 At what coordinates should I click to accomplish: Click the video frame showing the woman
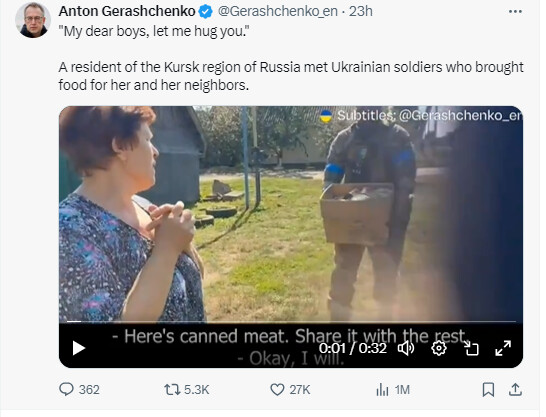[291, 213]
